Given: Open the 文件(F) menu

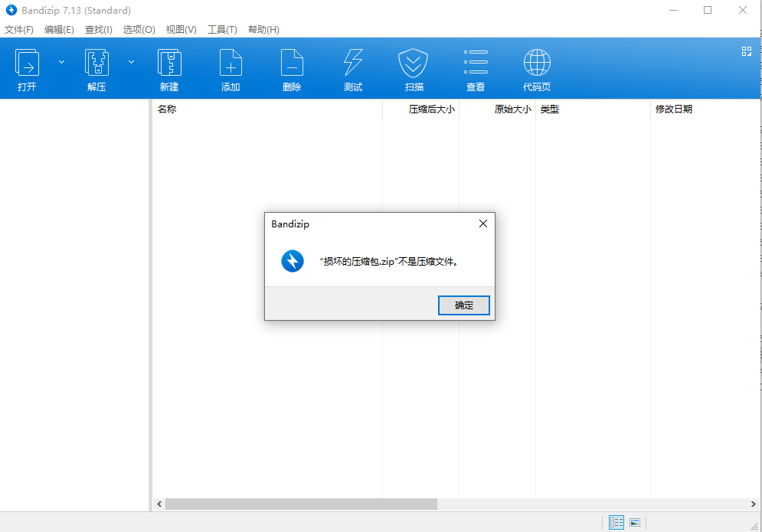Looking at the screenshot, I should 19,30.
